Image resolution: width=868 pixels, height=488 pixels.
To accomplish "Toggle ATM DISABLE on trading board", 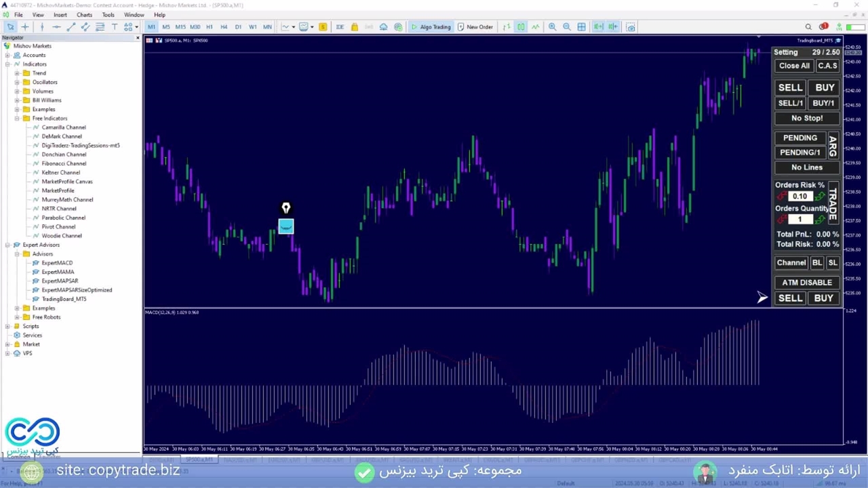I will [x=806, y=283].
